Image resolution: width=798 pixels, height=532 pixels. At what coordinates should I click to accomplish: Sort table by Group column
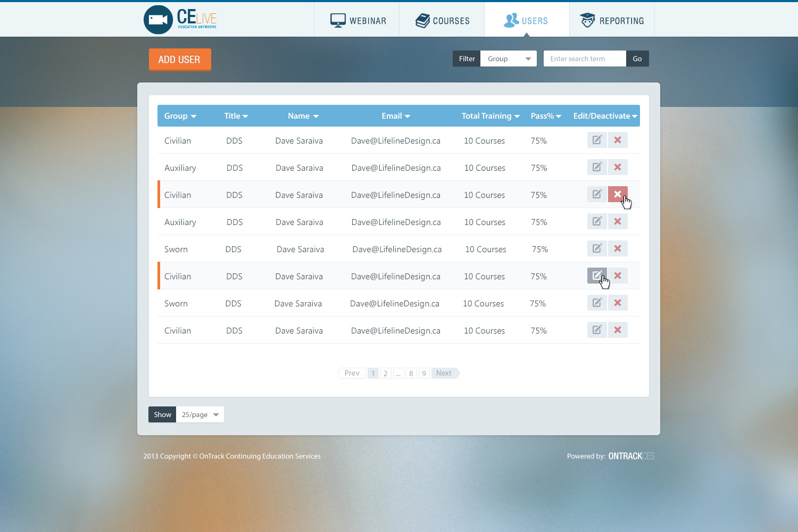click(x=180, y=116)
